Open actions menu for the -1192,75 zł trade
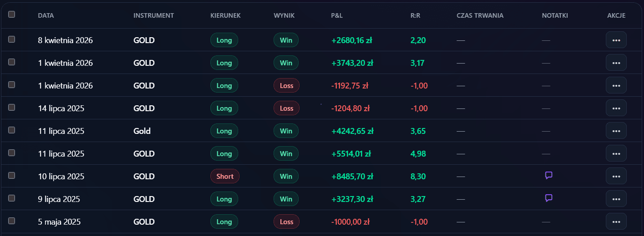This screenshot has width=644, height=236. 616,85
